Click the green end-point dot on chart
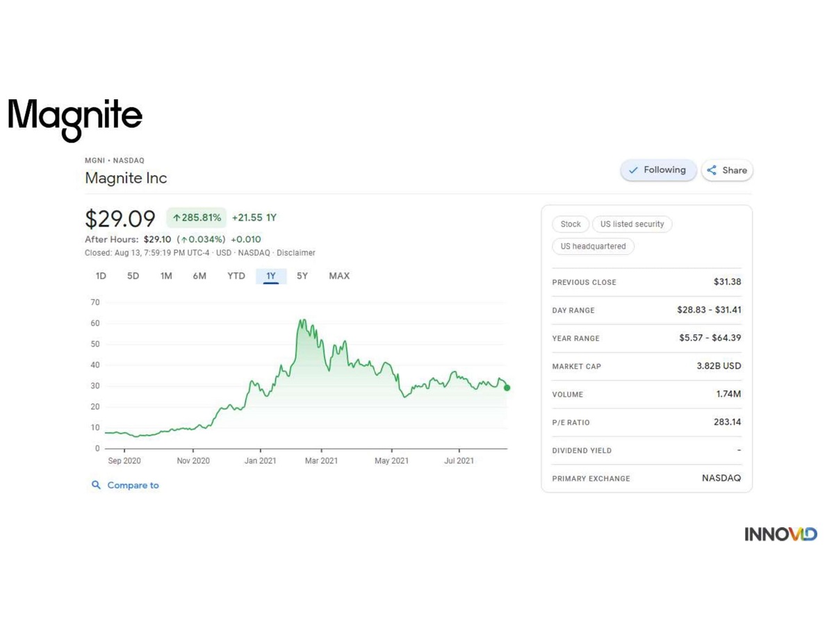The image size is (834, 644). pyautogui.click(x=507, y=388)
